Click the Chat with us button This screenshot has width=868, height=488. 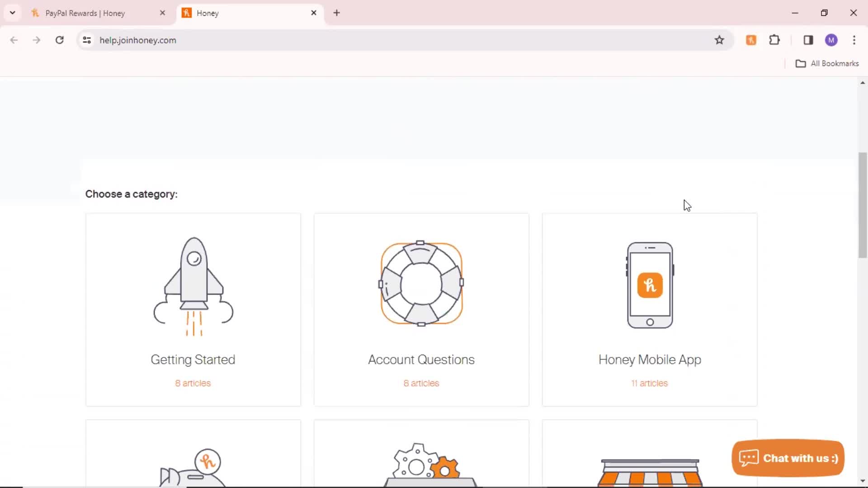pos(788,458)
